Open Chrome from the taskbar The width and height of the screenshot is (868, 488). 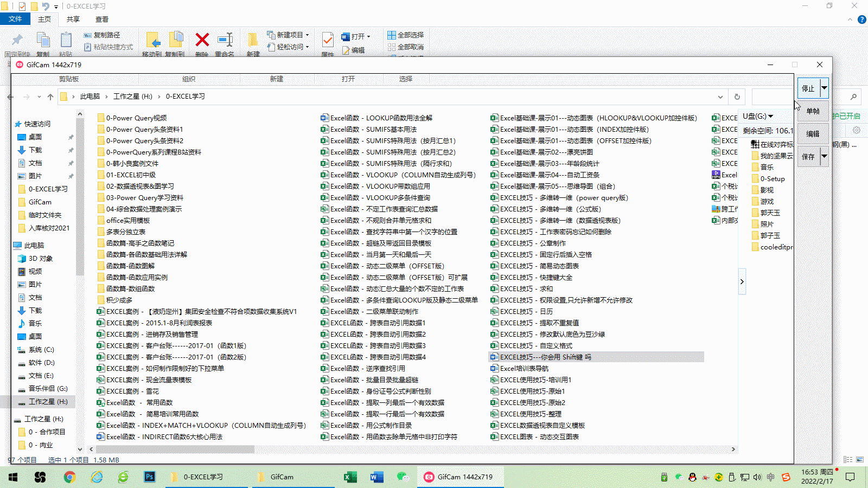(69, 477)
